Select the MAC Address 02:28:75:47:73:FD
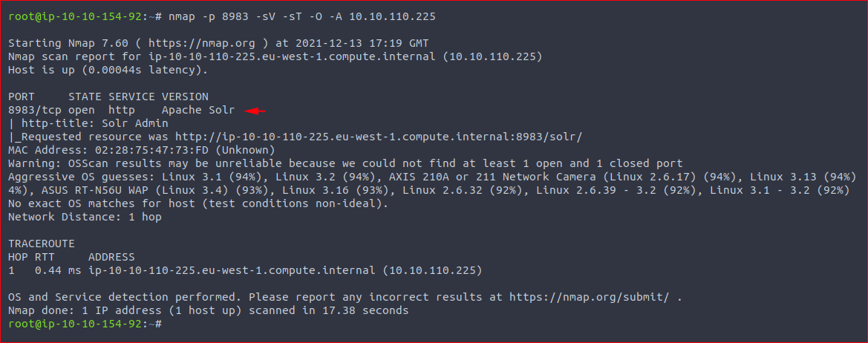868x343 pixels. click(142, 151)
